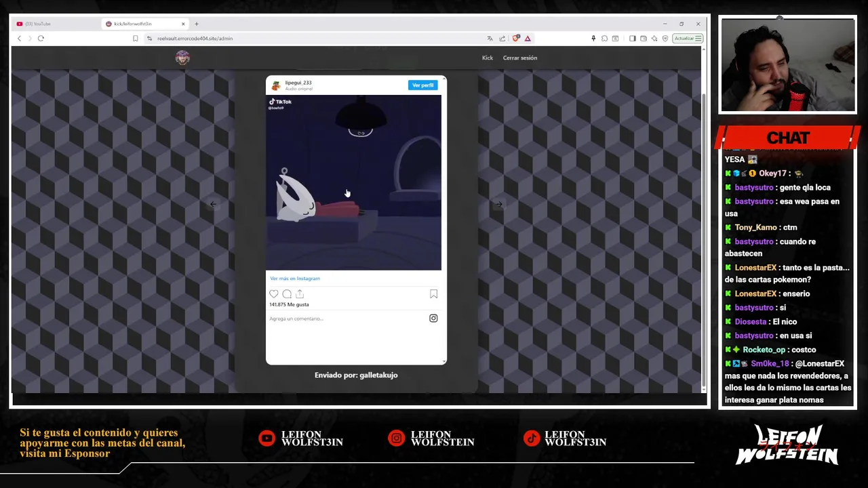
Task: Open site settings icon left of the URL
Action: [x=149, y=39]
